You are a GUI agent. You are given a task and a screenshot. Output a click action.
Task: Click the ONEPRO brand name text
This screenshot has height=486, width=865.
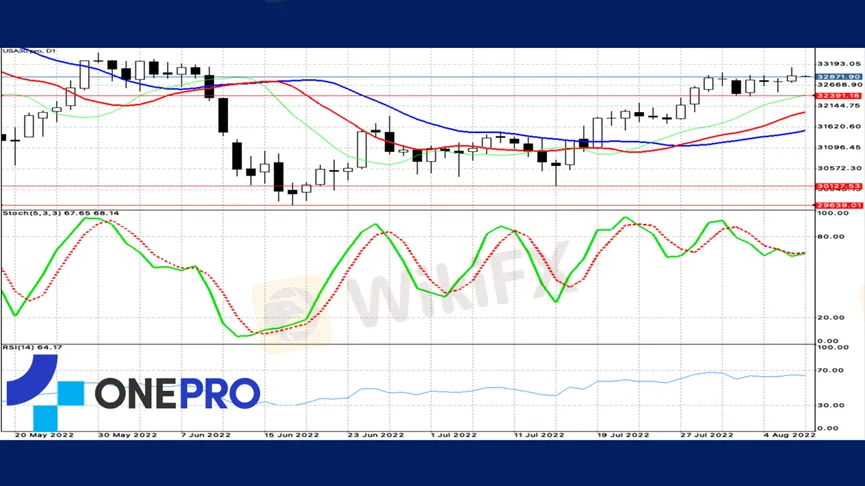pos(177,393)
